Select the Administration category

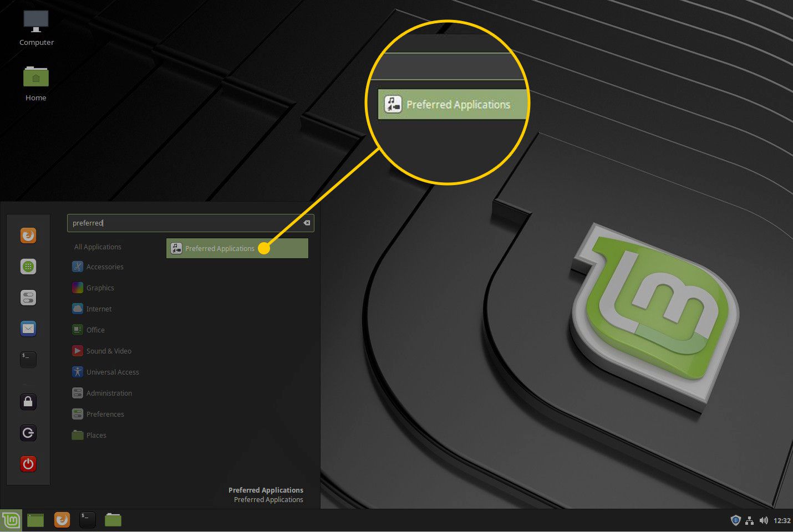[x=102, y=393]
